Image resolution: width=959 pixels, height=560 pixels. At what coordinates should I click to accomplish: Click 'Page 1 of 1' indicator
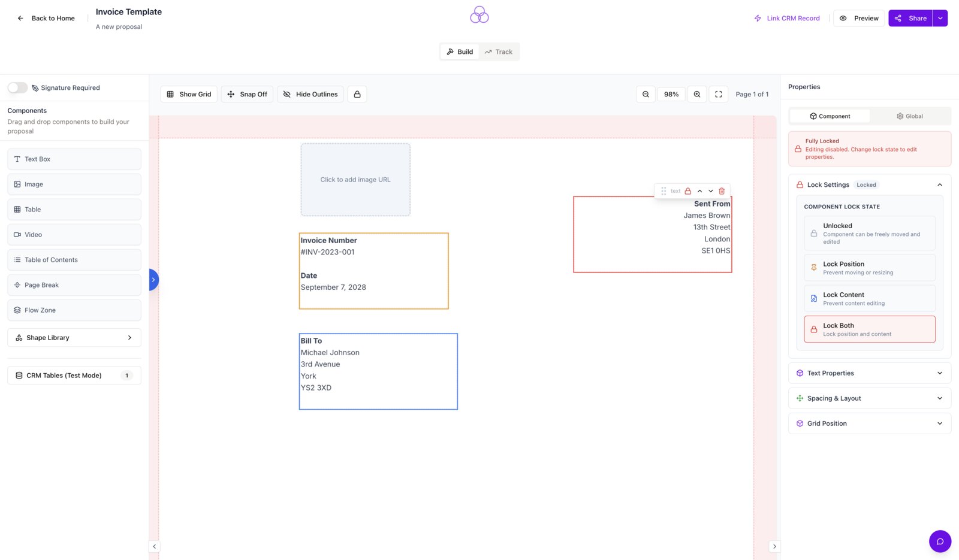752,95
